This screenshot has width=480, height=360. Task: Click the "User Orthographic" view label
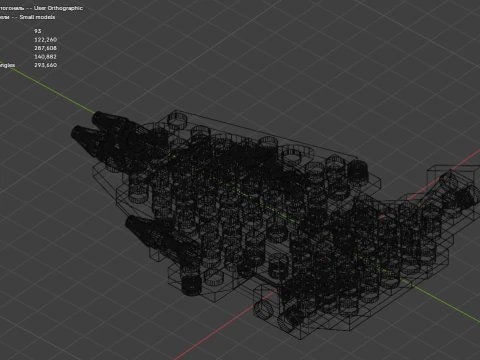pyautogui.click(x=58, y=8)
